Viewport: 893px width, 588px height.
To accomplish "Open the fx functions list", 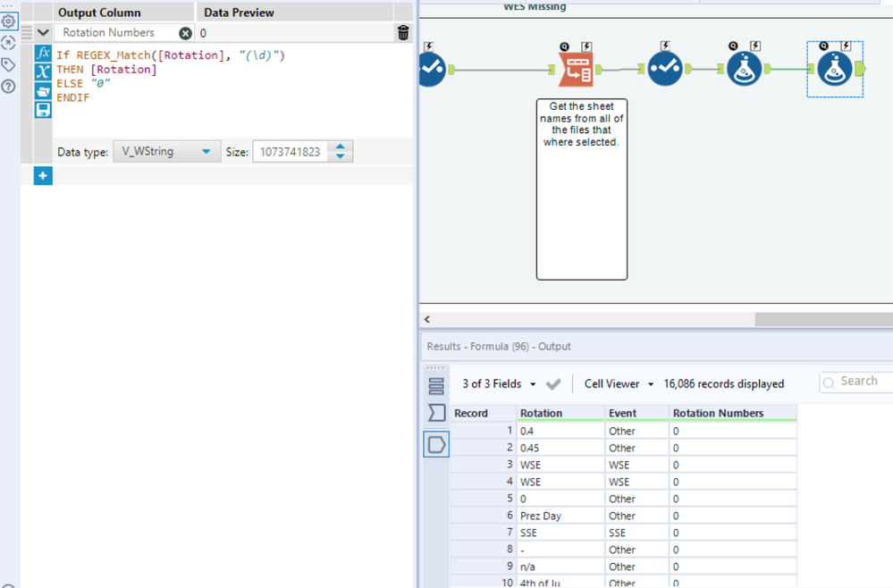I will (43, 53).
